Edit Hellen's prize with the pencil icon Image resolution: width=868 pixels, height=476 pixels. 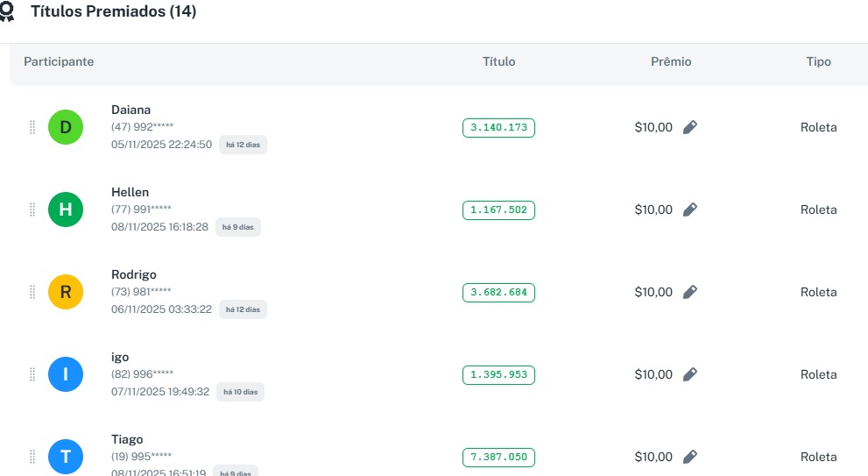690,210
